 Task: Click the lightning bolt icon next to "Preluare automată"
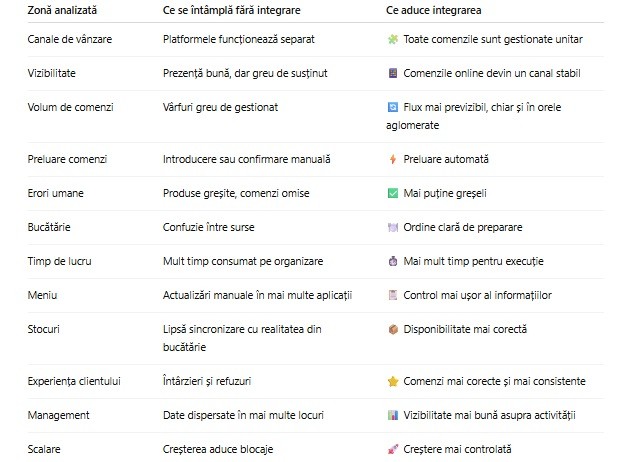[x=392, y=159]
